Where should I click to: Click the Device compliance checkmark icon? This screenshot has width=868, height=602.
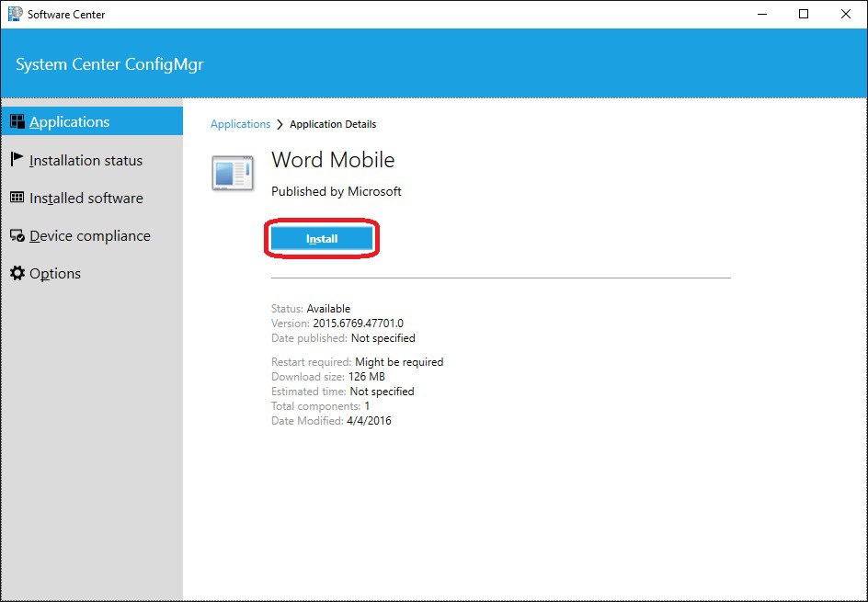17,235
